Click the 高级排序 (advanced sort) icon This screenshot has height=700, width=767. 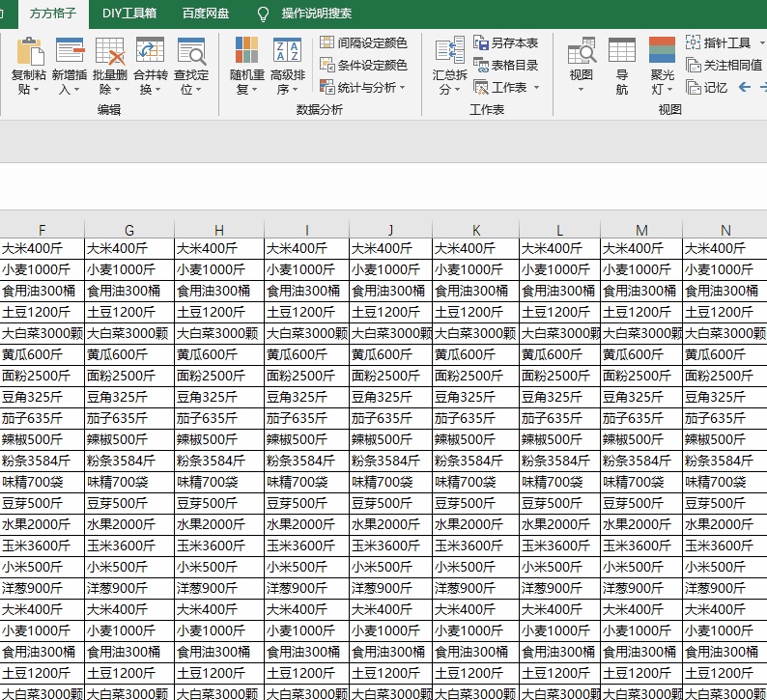pos(287,52)
